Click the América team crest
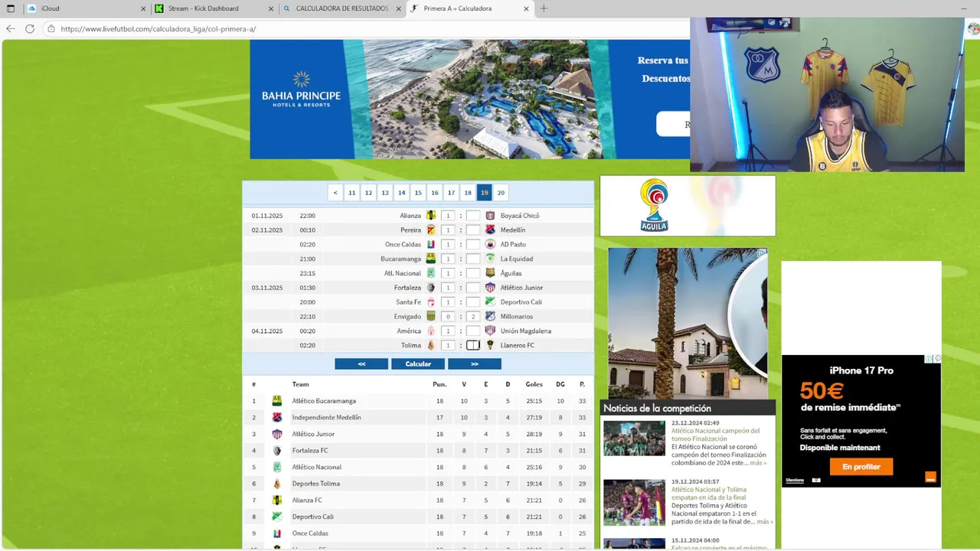980x551 pixels. pyautogui.click(x=430, y=331)
